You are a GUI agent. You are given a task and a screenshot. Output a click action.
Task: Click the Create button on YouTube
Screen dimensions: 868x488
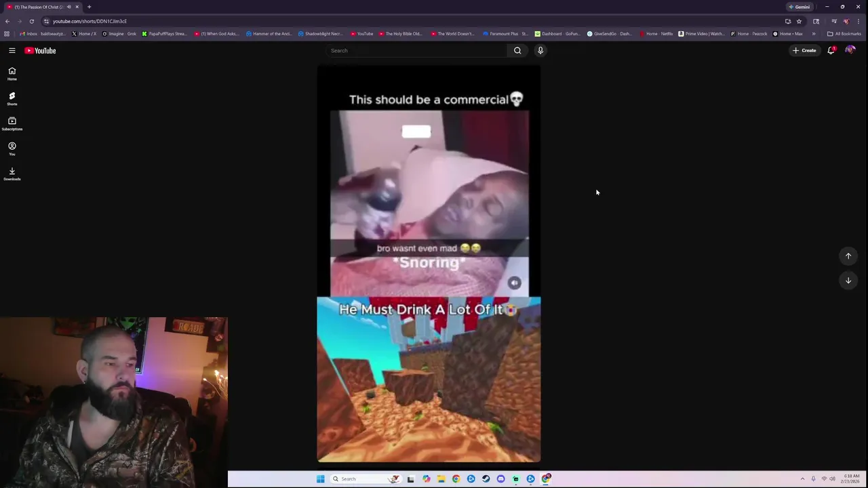point(804,50)
